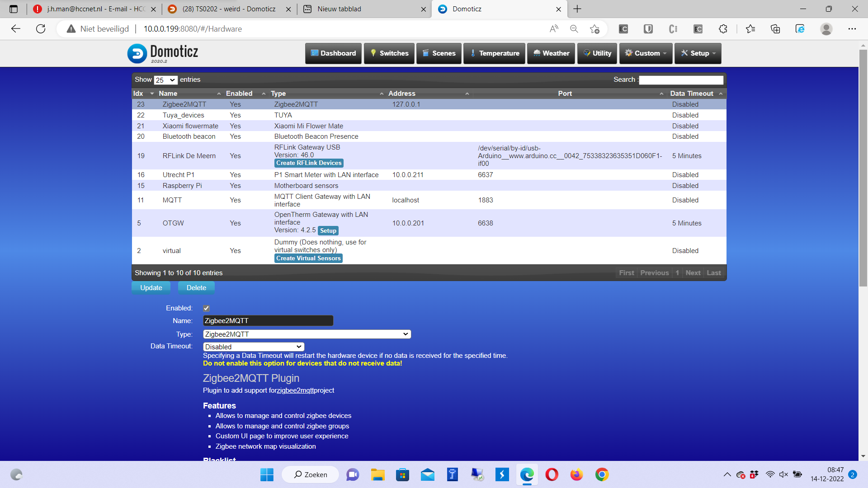Open the Weather page
Image resolution: width=868 pixels, height=488 pixels.
[551, 53]
